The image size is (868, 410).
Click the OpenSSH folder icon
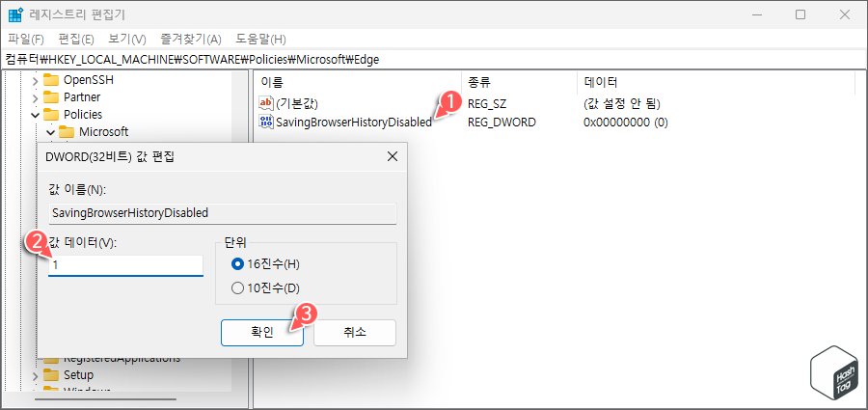click(x=51, y=80)
